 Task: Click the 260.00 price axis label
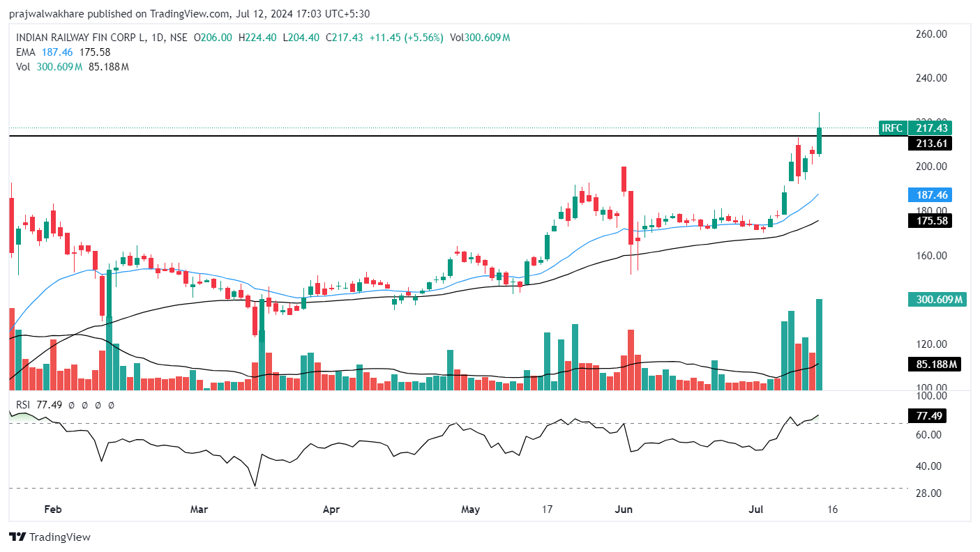(x=932, y=33)
